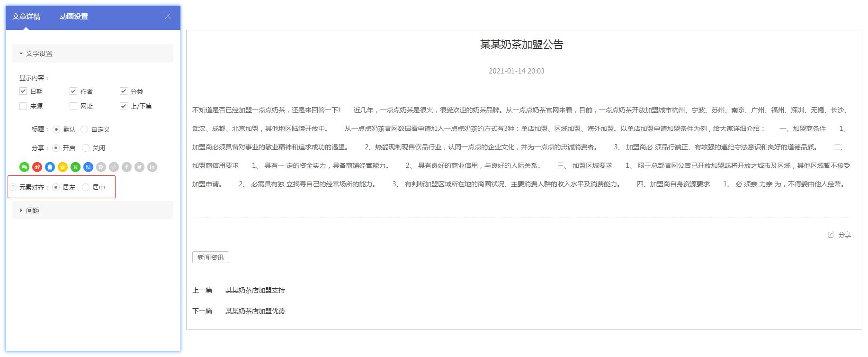Enable the 来源 checkbox

coord(23,106)
